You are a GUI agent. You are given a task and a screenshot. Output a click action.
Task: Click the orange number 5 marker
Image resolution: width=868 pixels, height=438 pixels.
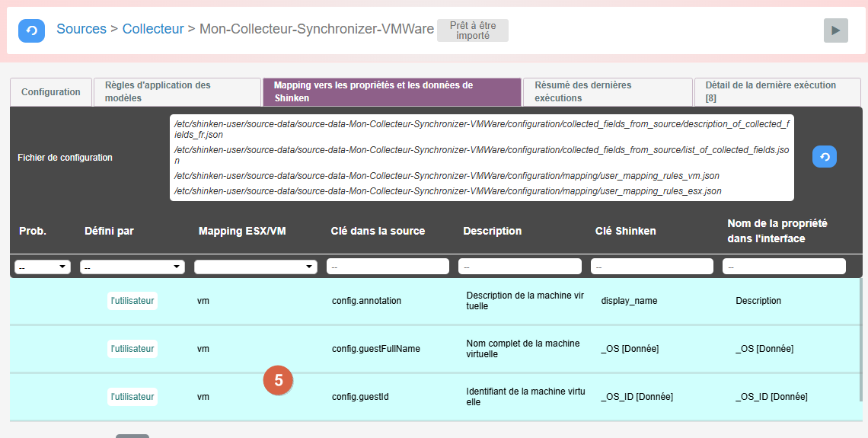click(x=278, y=381)
